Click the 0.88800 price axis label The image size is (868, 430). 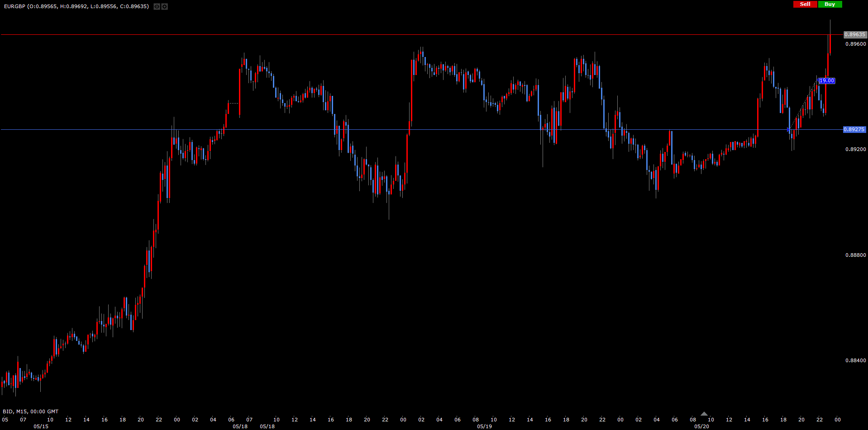tap(855, 255)
